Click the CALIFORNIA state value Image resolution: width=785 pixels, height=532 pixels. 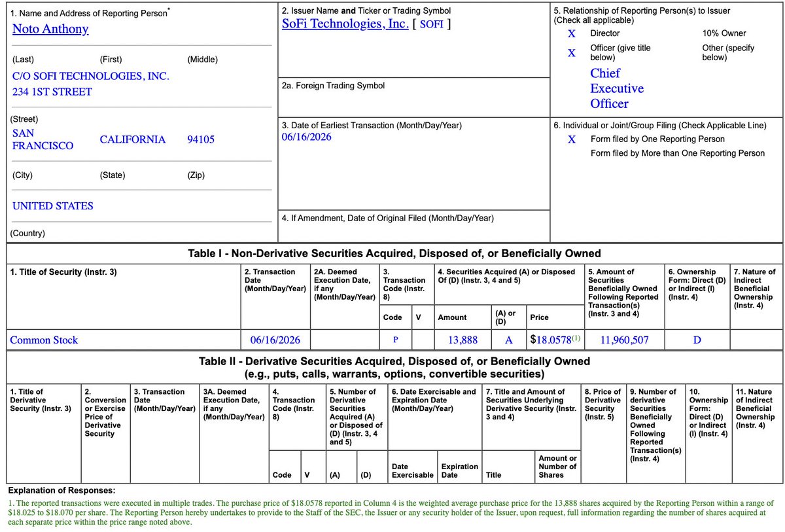(x=133, y=139)
